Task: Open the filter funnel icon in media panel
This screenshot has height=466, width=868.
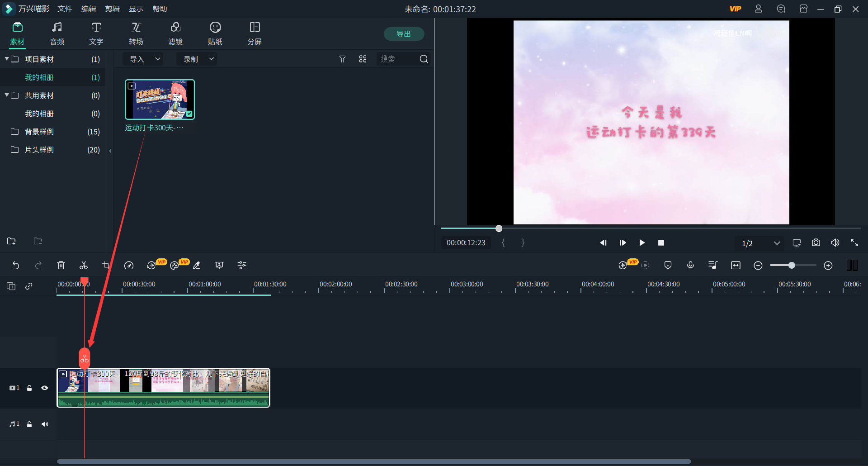Action: [342, 59]
